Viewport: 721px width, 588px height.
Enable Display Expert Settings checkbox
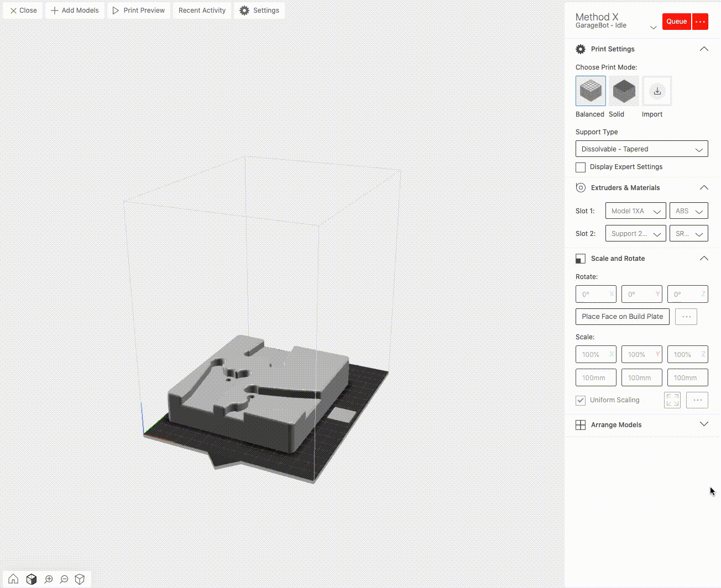[x=581, y=167]
